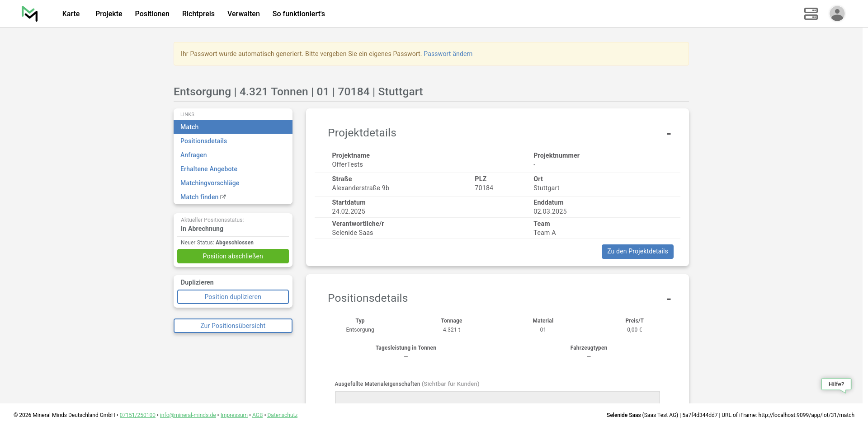Screen dimensions: 868x426
Task: Click Position duplizieren button
Action: pos(233,297)
